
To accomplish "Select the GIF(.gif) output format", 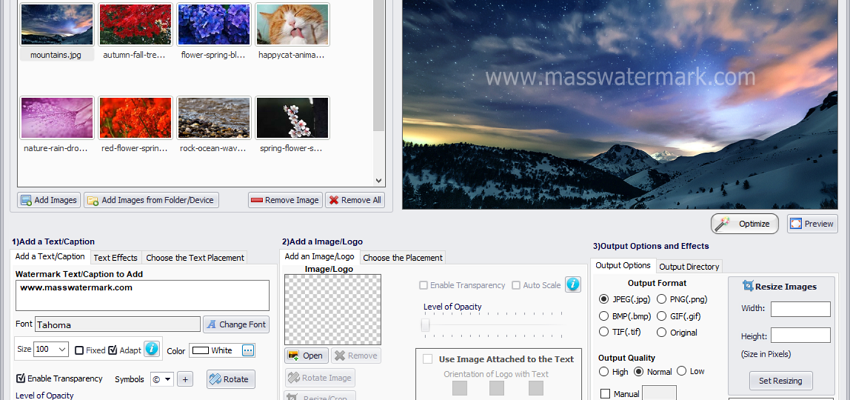I will [661, 316].
